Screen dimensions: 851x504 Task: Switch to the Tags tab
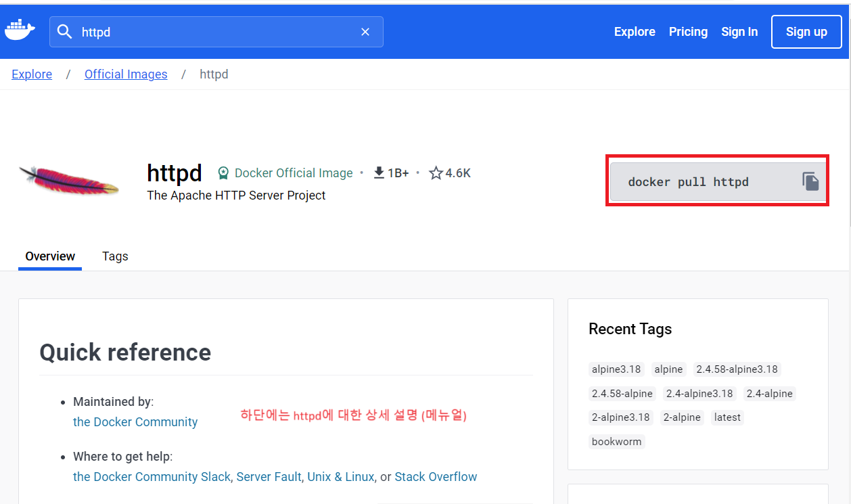[x=115, y=256]
